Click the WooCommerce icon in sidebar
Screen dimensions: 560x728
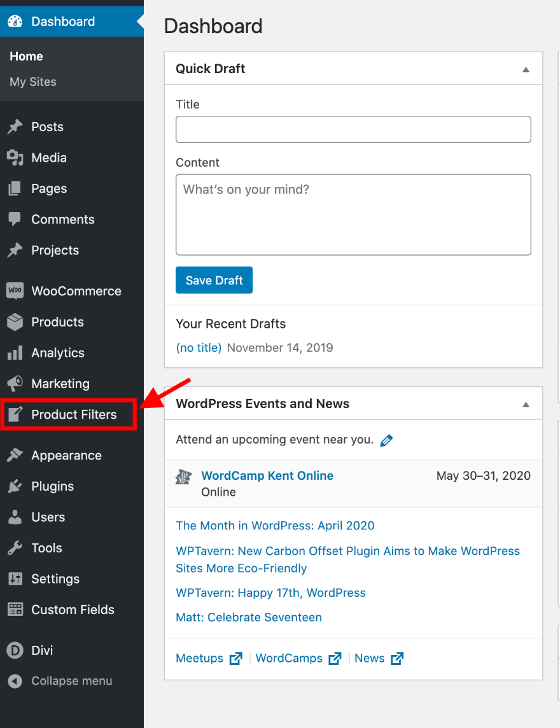pos(15,291)
